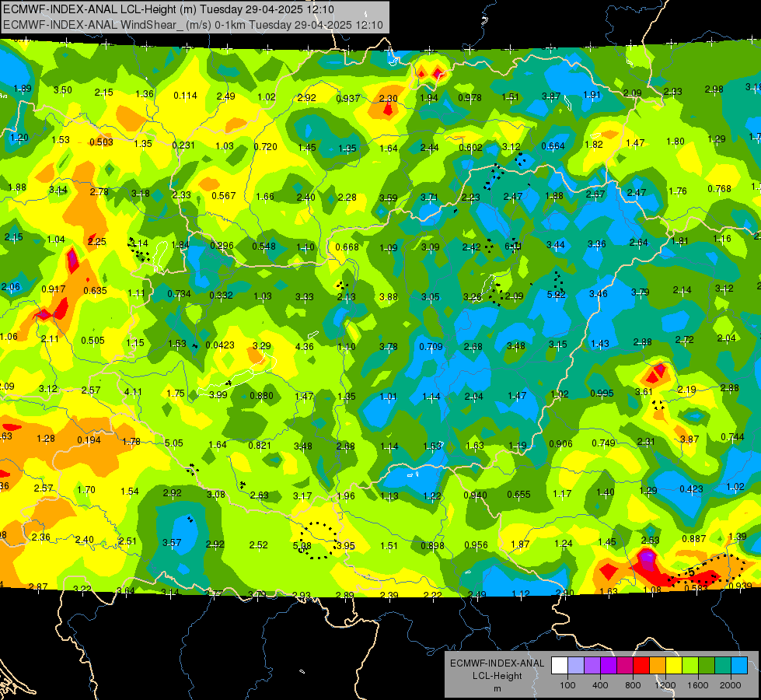Click the wind shear value 0.567
Screen dimensions: 761x700
[x=224, y=195]
